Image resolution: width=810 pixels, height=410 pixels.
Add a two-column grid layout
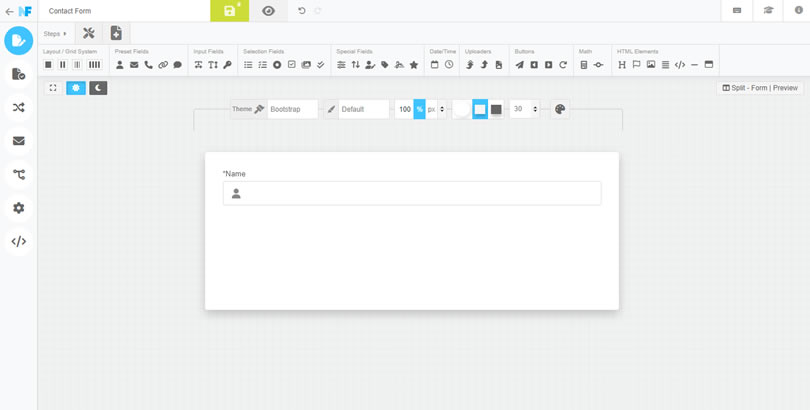(x=63, y=65)
